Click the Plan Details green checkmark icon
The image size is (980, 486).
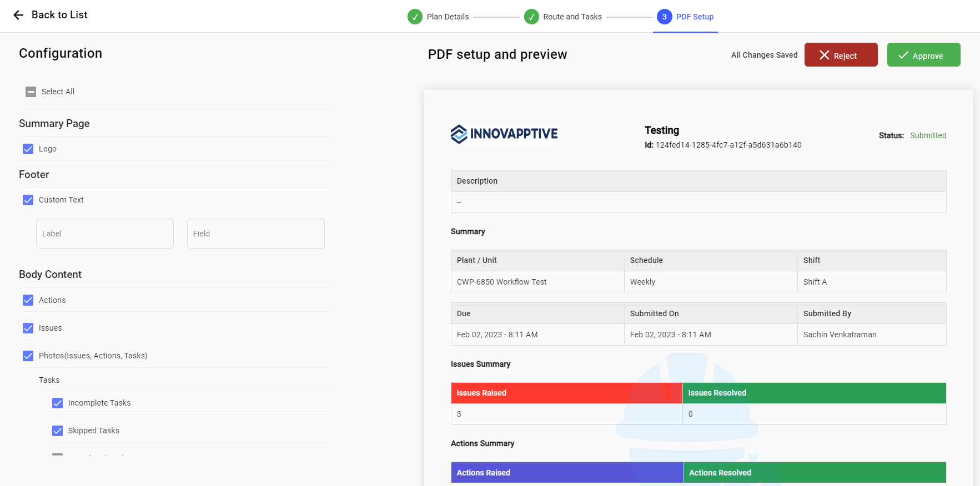415,17
